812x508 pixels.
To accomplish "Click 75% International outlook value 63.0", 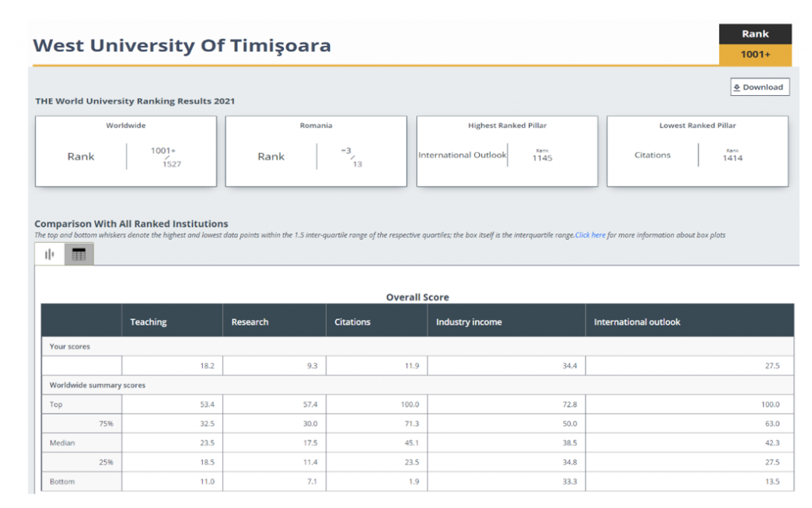I will 772,424.
